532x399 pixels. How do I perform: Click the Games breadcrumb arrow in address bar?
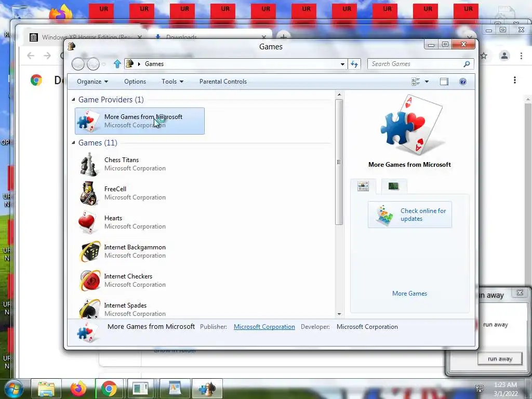139,64
